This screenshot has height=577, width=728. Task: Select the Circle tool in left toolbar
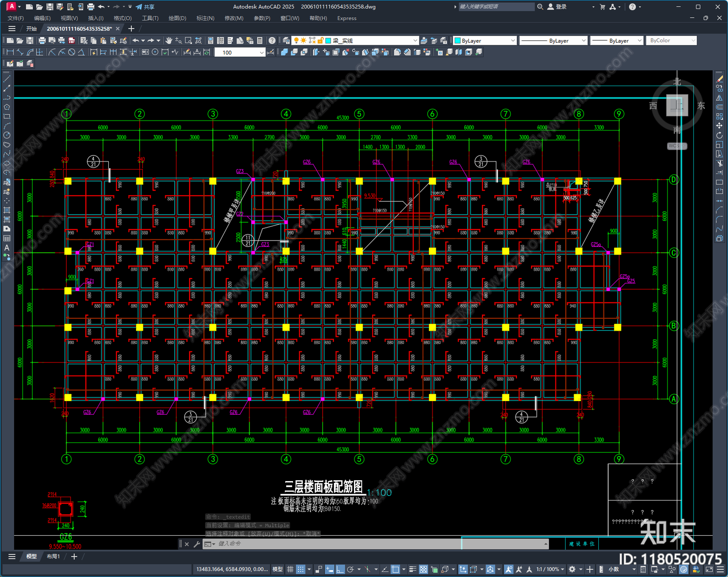(x=7, y=135)
